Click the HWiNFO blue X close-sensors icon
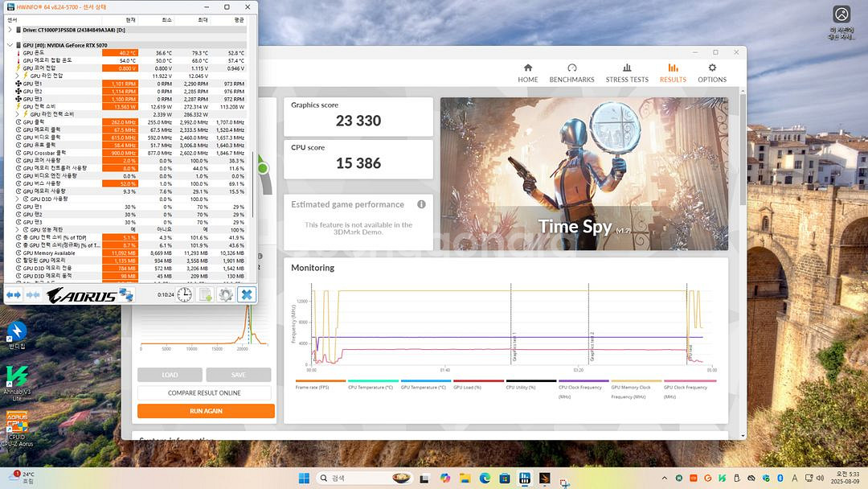The image size is (868, 489). click(x=247, y=294)
